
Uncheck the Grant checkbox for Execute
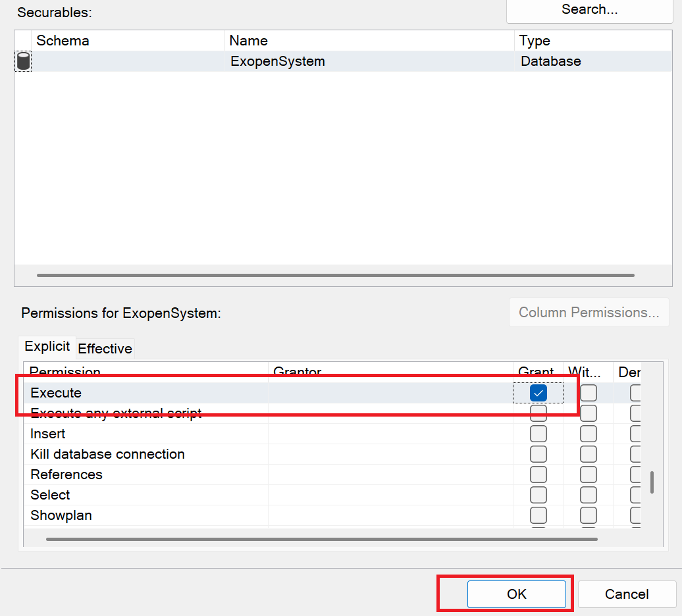click(x=538, y=393)
